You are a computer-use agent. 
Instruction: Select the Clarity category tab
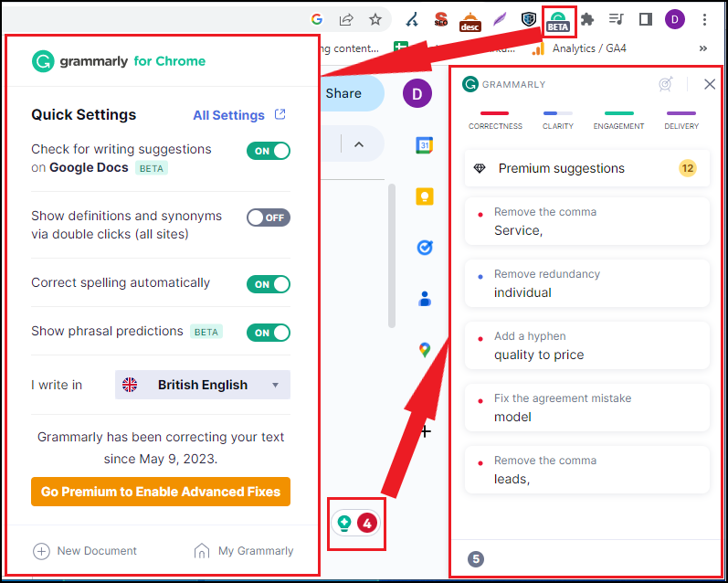[x=557, y=120]
